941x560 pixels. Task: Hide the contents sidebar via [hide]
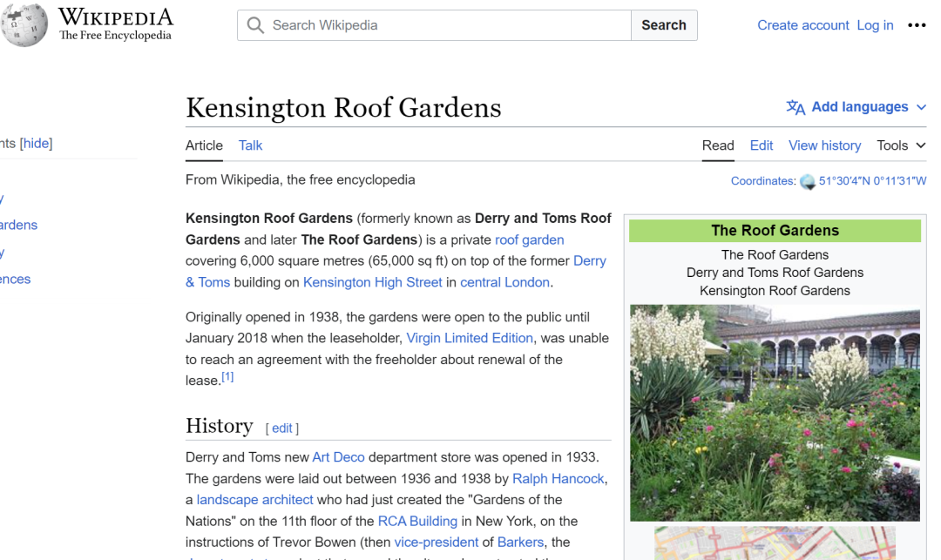(x=36, y=144)
